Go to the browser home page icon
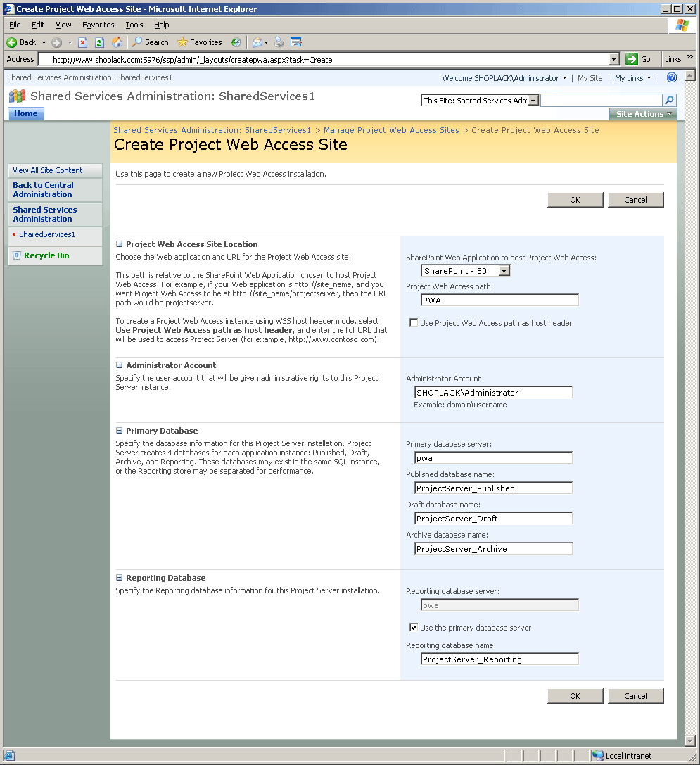This screenshot has width=700, height=765. pos(117,42)
